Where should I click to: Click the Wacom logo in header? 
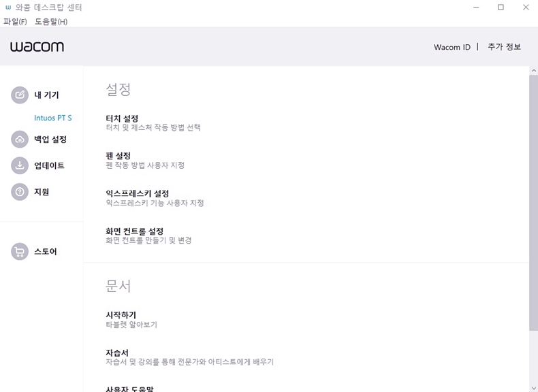click(x=37, y=47)
